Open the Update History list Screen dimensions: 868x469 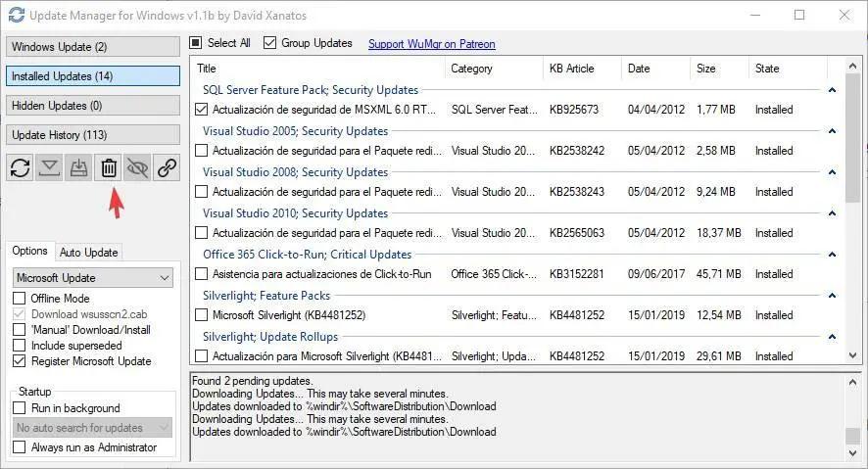point(93,134)
